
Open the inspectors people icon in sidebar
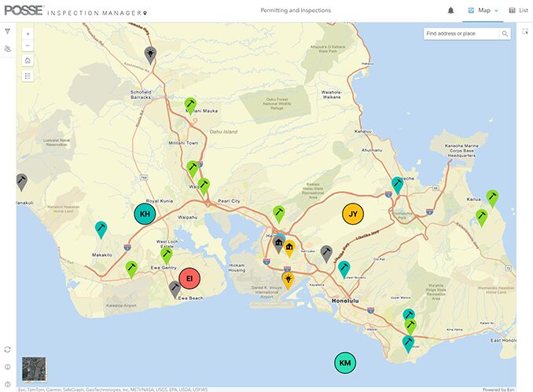click(8, 49)
